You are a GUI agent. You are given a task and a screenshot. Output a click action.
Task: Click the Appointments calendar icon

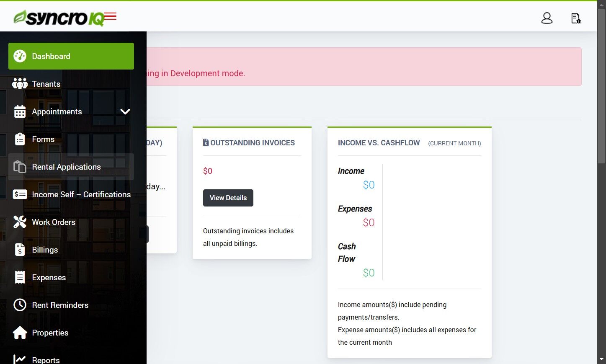20,111
